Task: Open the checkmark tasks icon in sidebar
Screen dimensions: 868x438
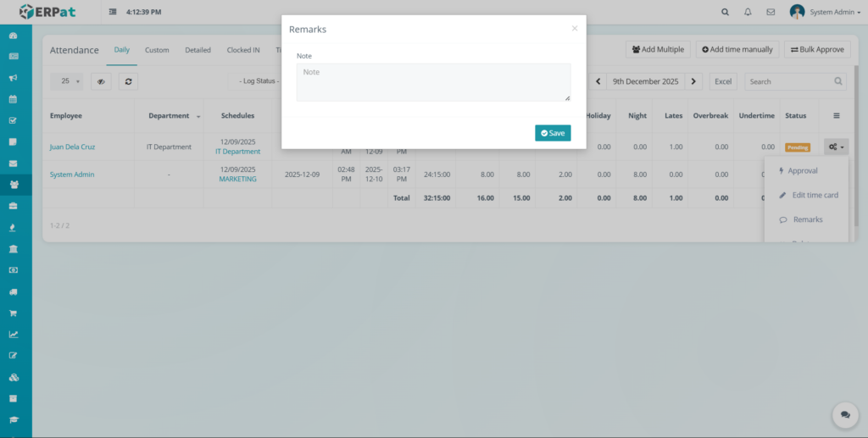Action: click(14, 120)
